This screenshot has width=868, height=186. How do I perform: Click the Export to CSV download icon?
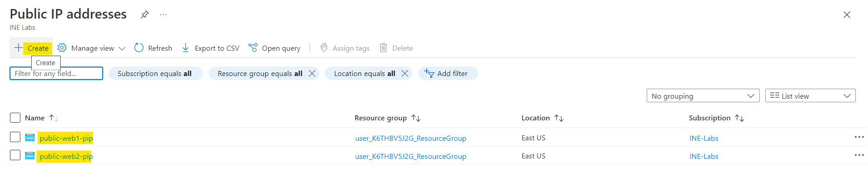tap(186, 48)
